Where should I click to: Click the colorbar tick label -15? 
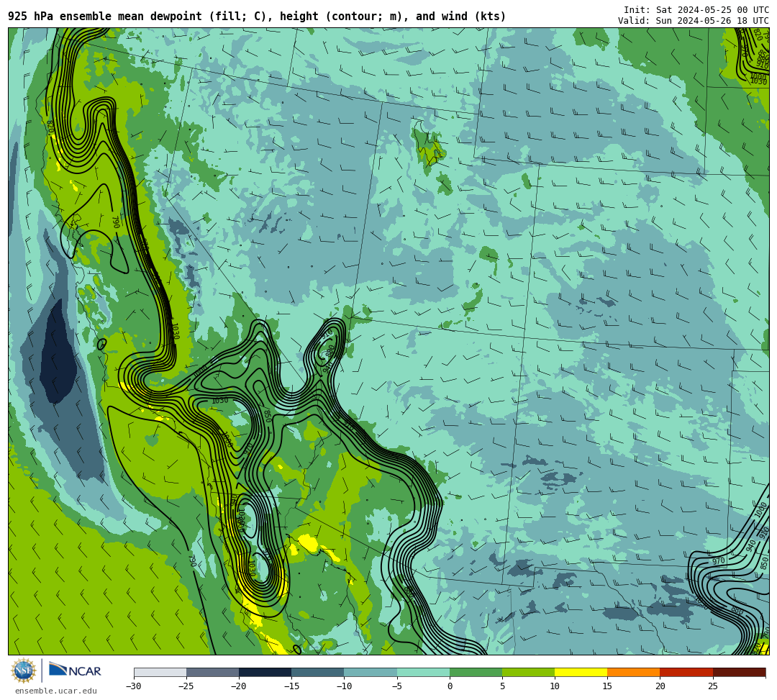click(x=291, y=686)
